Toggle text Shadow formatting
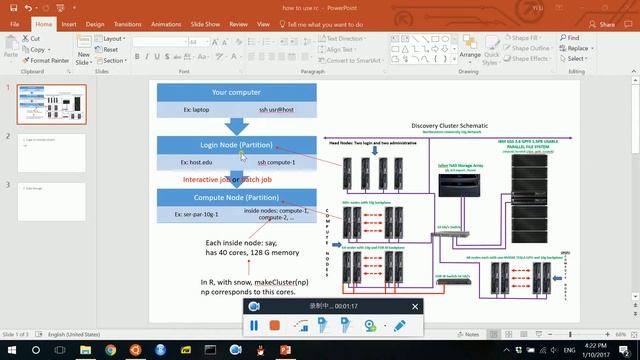 (167, 57)
